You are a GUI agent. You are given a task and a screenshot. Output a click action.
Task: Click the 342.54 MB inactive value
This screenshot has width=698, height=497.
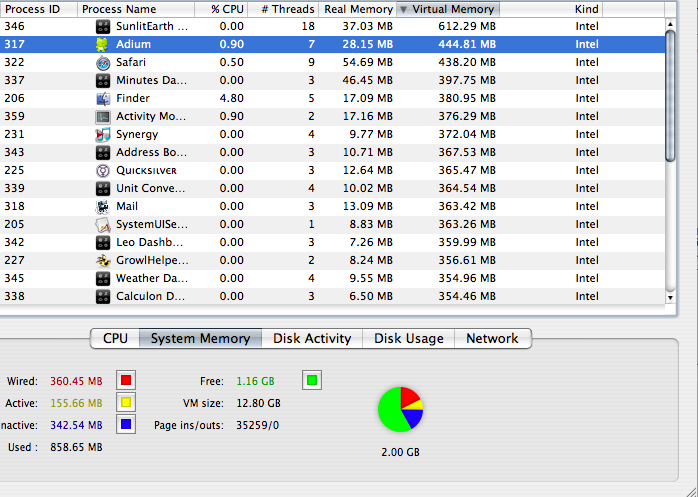click(x=76, y=425)
